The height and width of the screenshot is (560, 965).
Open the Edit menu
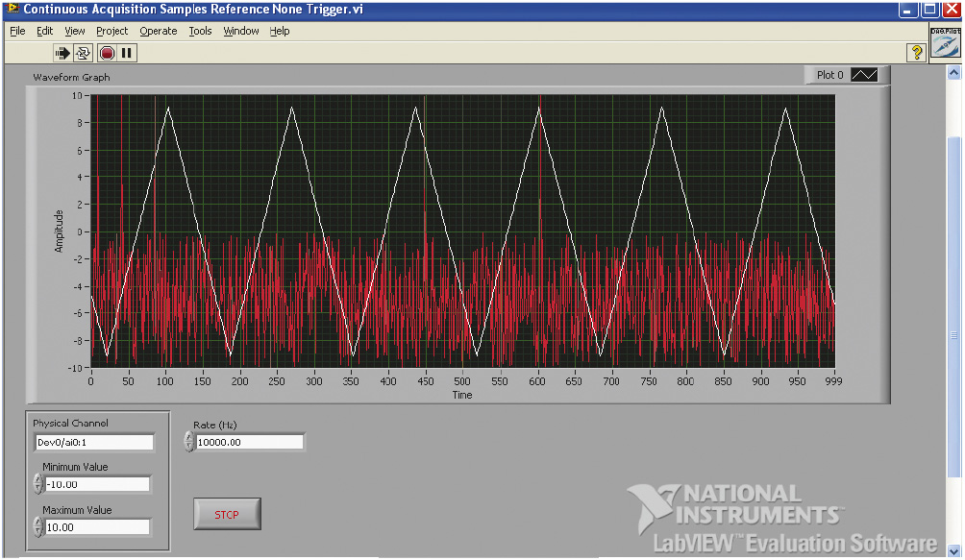pyautogui.click(x=44, y=31)
